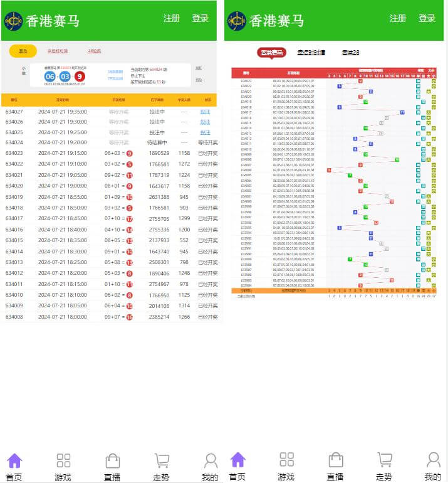Open 游戏 games icon in left screen's navigation
Image resolution: width=448 pixels, height=483 pixels.
[63, 461]
